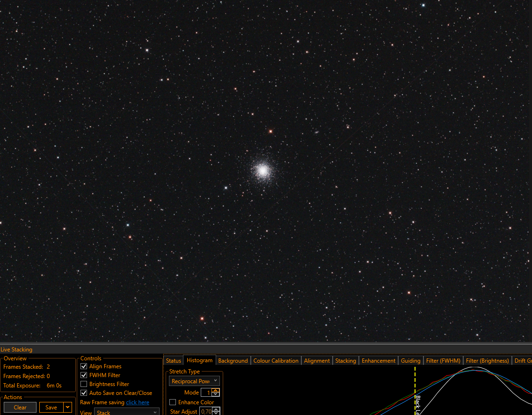The width and height of the screenshot is (532, 415).
Task: Save the stacked image
Action: point(51,407)
